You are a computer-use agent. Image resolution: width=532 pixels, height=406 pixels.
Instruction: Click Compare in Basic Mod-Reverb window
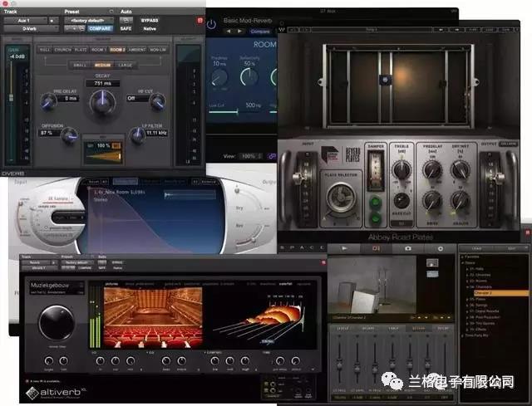click(260, 32)
